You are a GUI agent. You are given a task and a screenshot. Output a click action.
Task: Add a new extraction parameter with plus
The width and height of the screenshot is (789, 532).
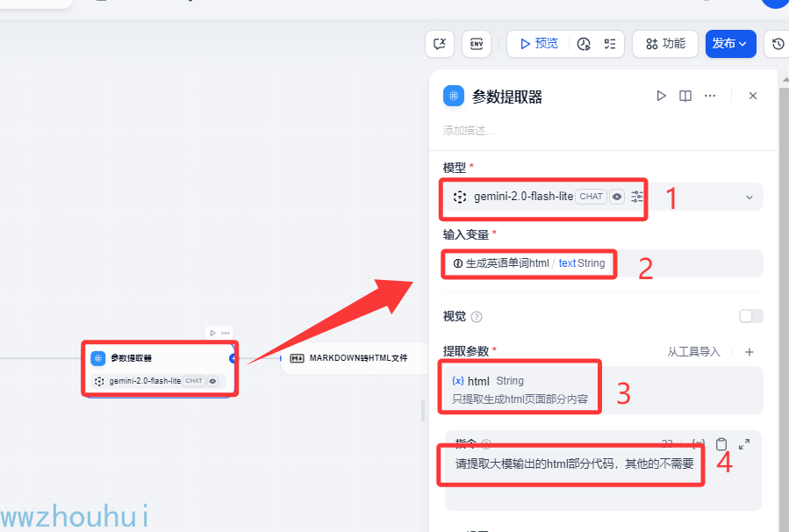[x=750, y=352]
